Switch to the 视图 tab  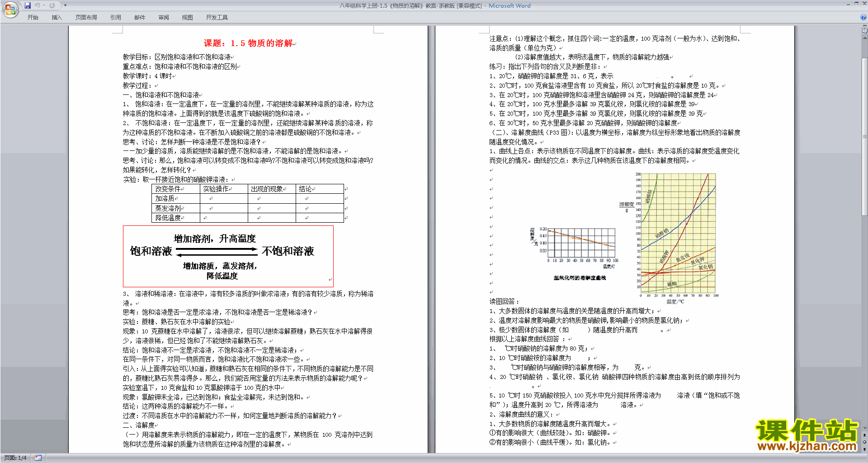tap(188, 18)
